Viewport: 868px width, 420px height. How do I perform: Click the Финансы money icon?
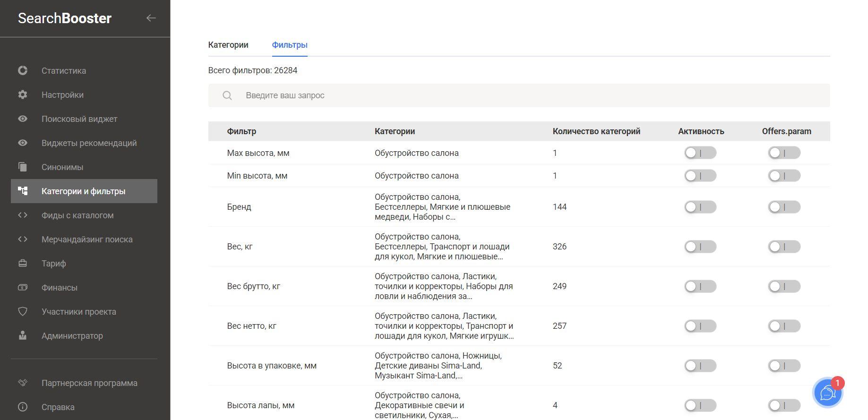coord(23,287)
